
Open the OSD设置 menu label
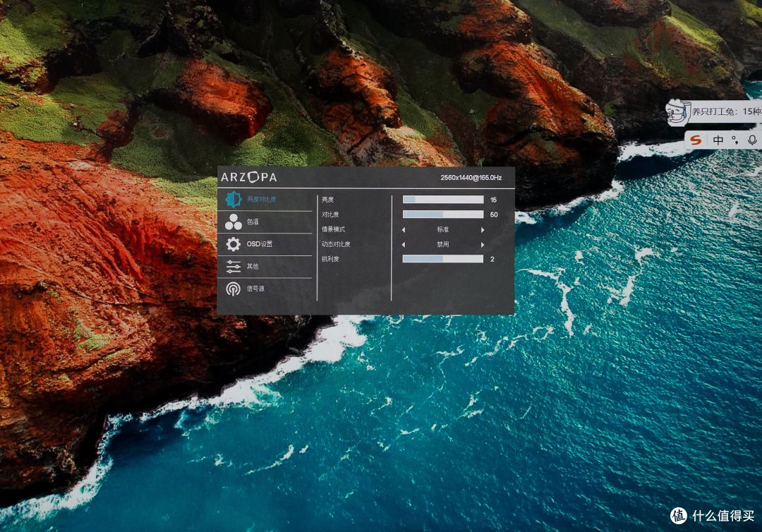pyautogui.click(x=260, y=244)
